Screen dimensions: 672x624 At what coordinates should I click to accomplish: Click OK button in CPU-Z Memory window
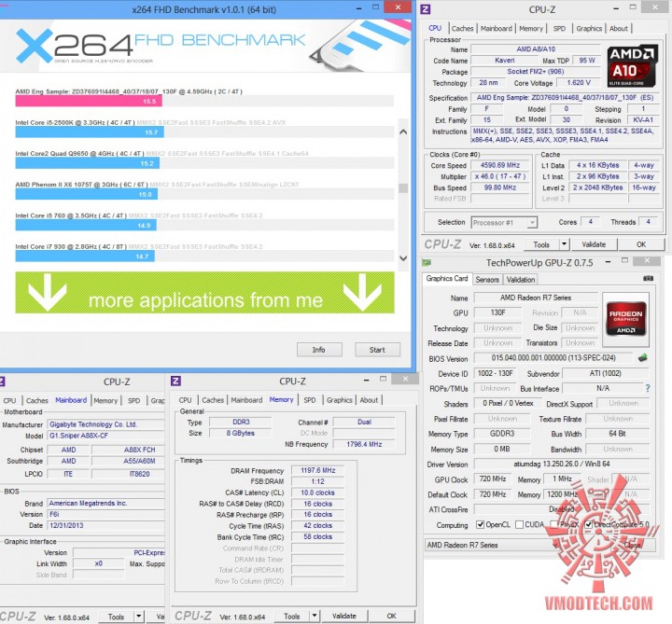click(391, 616)
